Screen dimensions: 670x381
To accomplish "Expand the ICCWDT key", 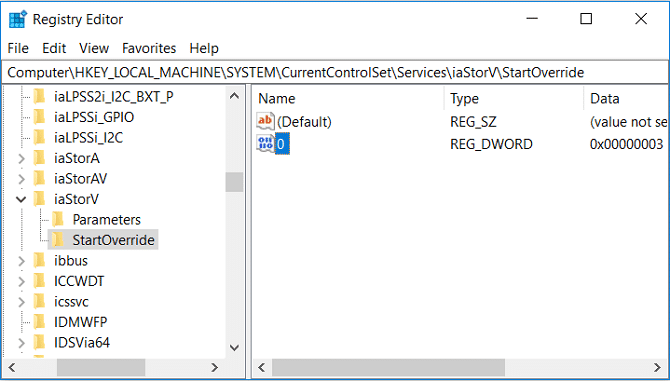I will (21, 281).
